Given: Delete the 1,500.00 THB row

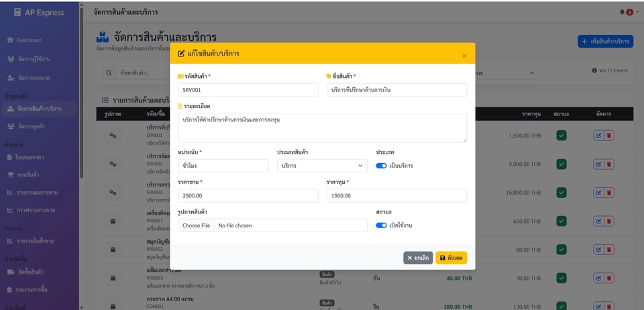Looking at the screenshot, I should 609,136.
